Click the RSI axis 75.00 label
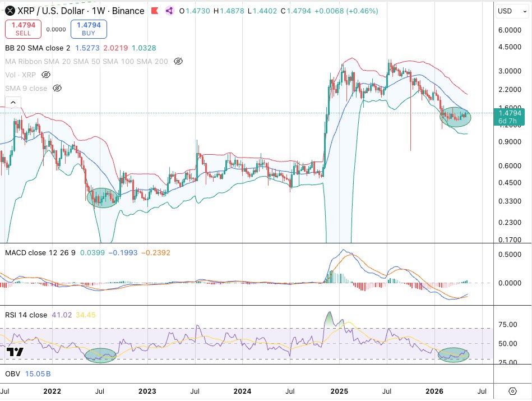 [x=507, y=324]
